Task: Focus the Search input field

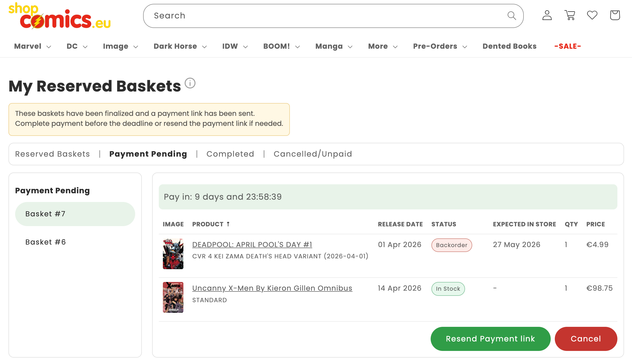Action: (333, 16)
